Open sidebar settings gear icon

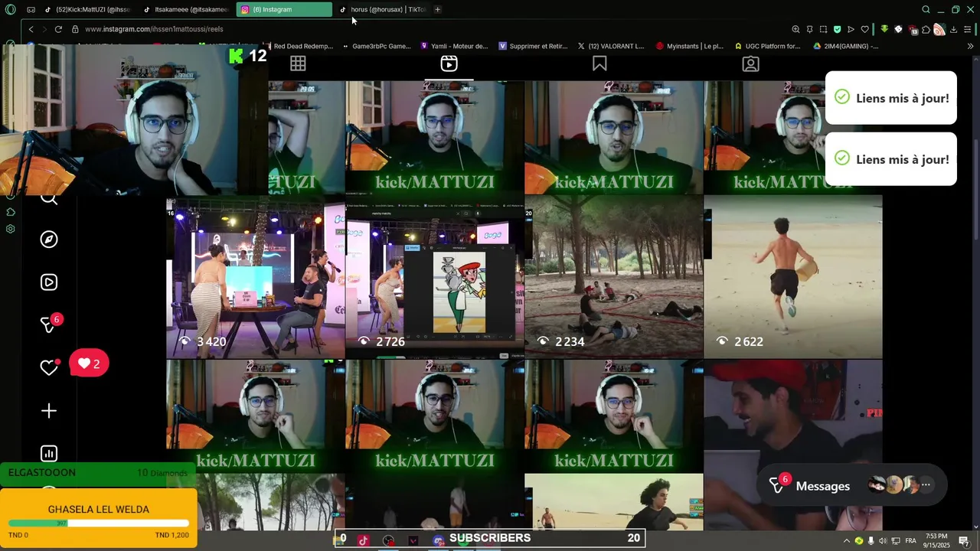coord(10,229)
